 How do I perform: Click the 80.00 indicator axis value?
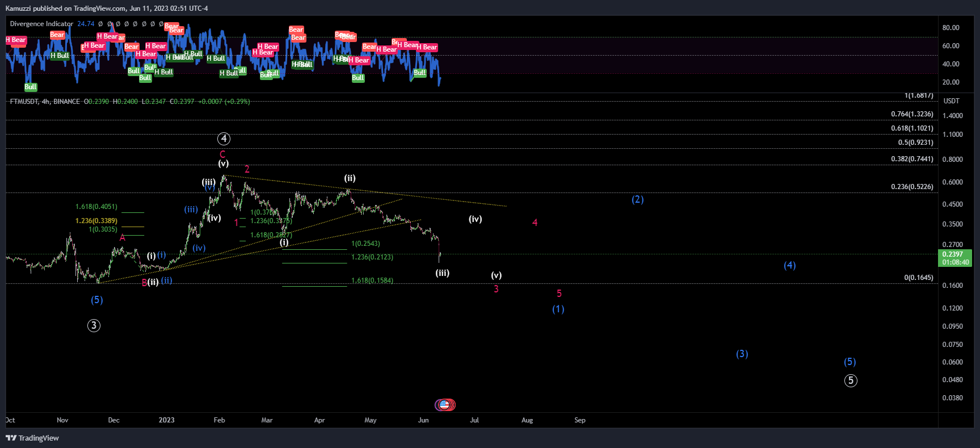pyautogui.click(x=950, y=28)
